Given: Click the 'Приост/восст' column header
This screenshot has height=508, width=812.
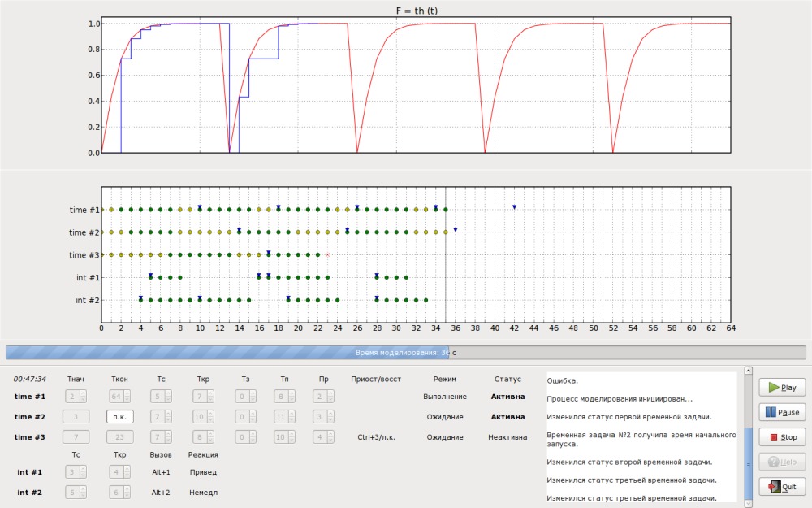Looking at the screenshot, I should tap(376, 379).
